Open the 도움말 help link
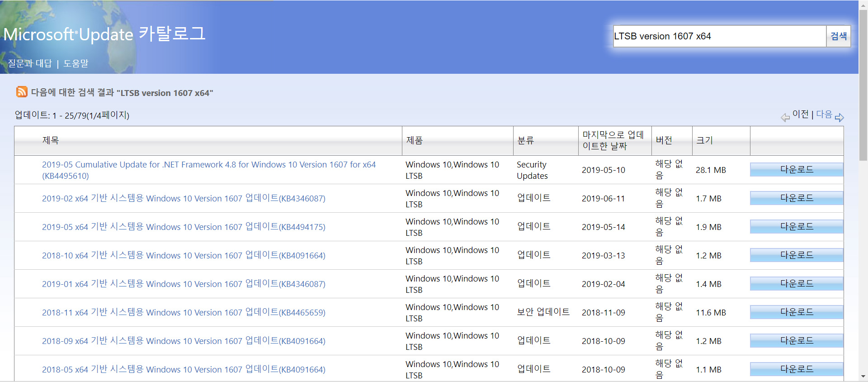 (76, 63)
